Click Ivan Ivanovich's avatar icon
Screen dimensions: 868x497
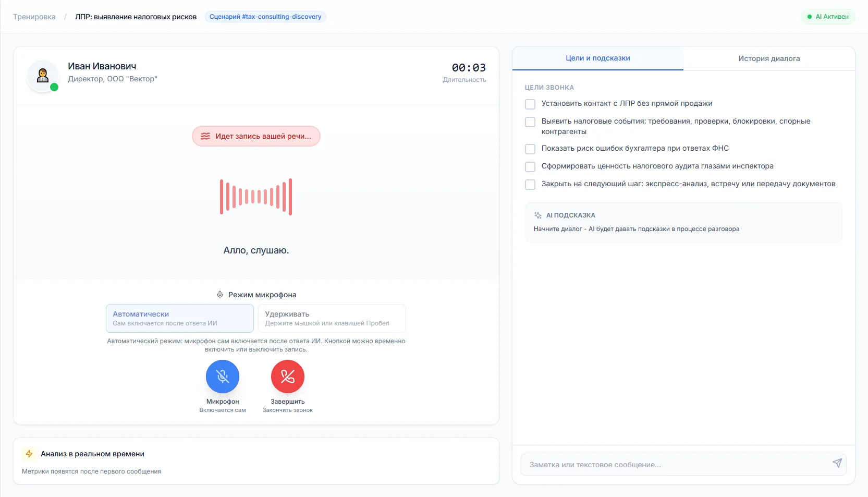click(43, 76)
